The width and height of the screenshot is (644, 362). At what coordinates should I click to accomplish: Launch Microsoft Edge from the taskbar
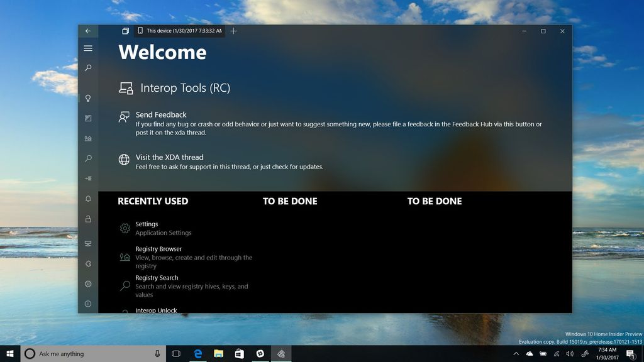tap(197, 353)
